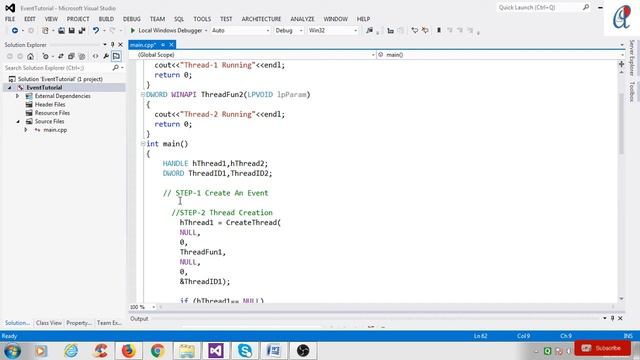Click the Solution Explorer search magnifier icon
This screenshot has height=360, width=640.
click(x=116, y=68)
